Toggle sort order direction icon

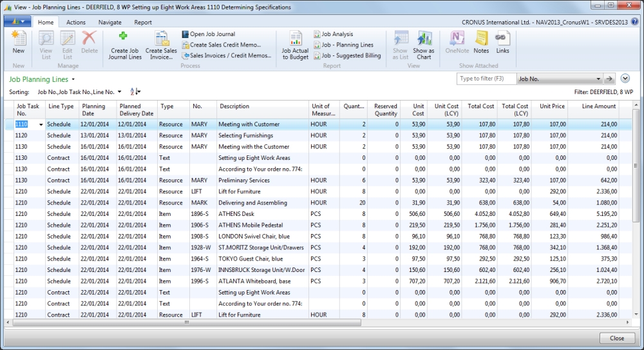[x=135, y=92]
